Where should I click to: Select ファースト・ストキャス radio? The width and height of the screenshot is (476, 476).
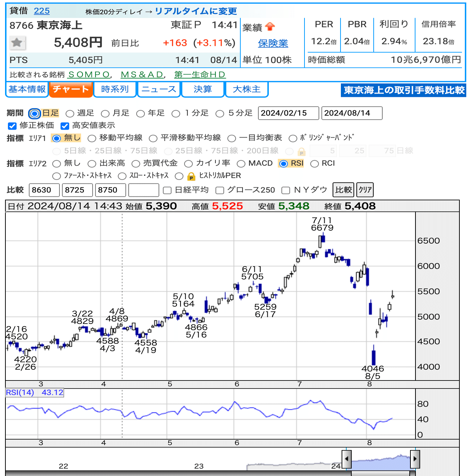[57, 176]
